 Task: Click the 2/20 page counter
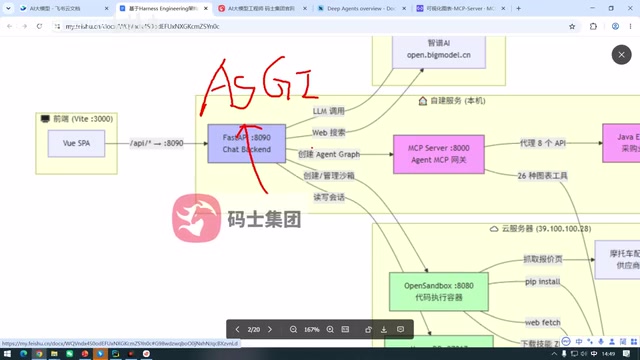(253, 329)
